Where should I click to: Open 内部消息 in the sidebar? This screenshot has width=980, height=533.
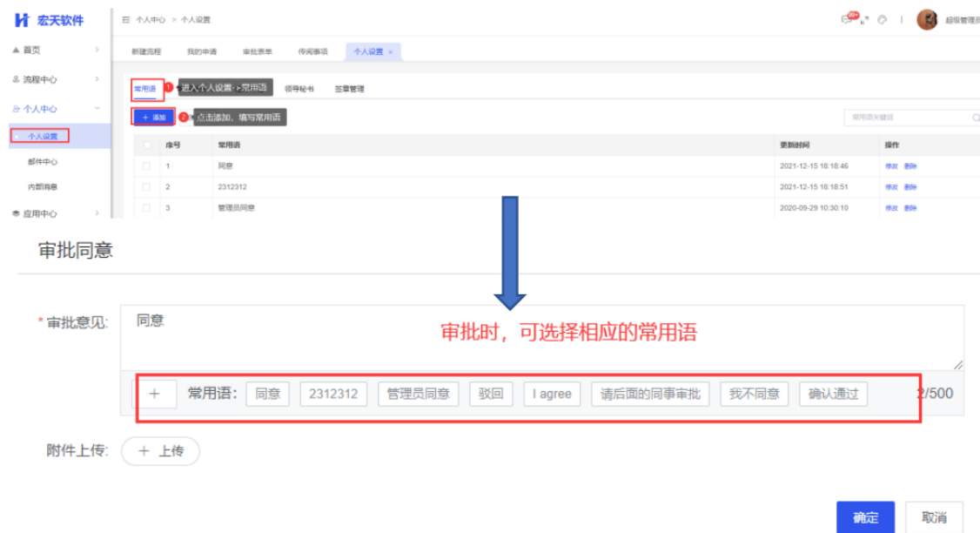click(43, 187)
